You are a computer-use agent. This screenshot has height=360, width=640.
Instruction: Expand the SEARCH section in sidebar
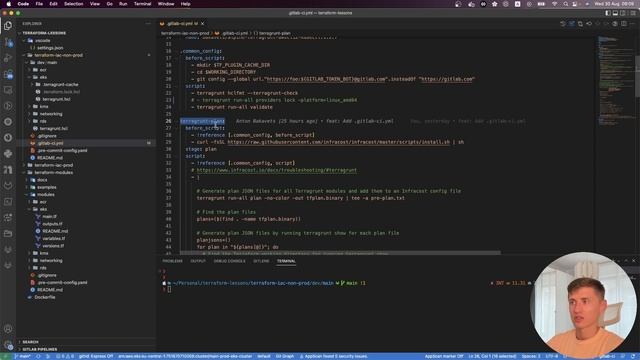coord(29,342)
